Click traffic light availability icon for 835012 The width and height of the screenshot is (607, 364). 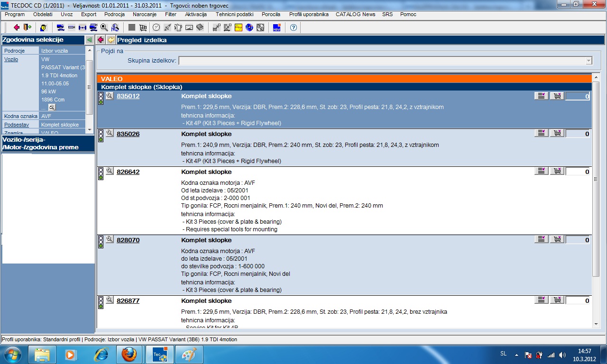click(101, 98)
